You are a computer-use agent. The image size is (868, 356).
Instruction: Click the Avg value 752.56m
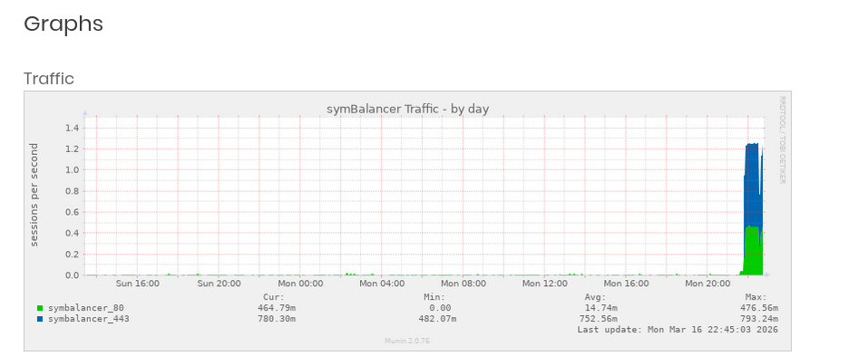click(599, 319)
